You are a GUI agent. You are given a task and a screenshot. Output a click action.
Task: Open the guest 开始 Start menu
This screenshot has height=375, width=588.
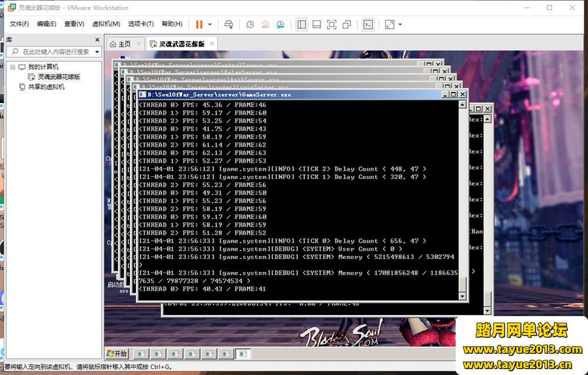(117, 354)
